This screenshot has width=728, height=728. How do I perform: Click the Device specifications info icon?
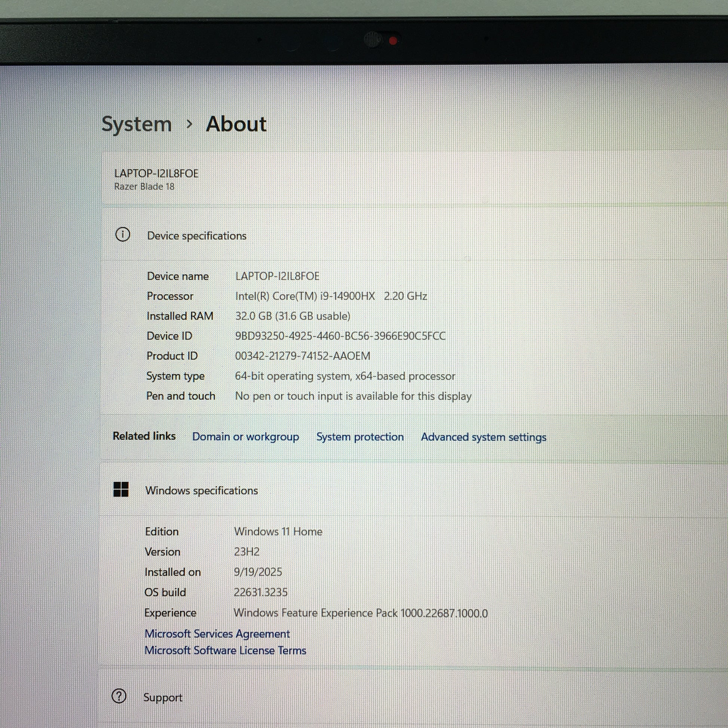122,235
